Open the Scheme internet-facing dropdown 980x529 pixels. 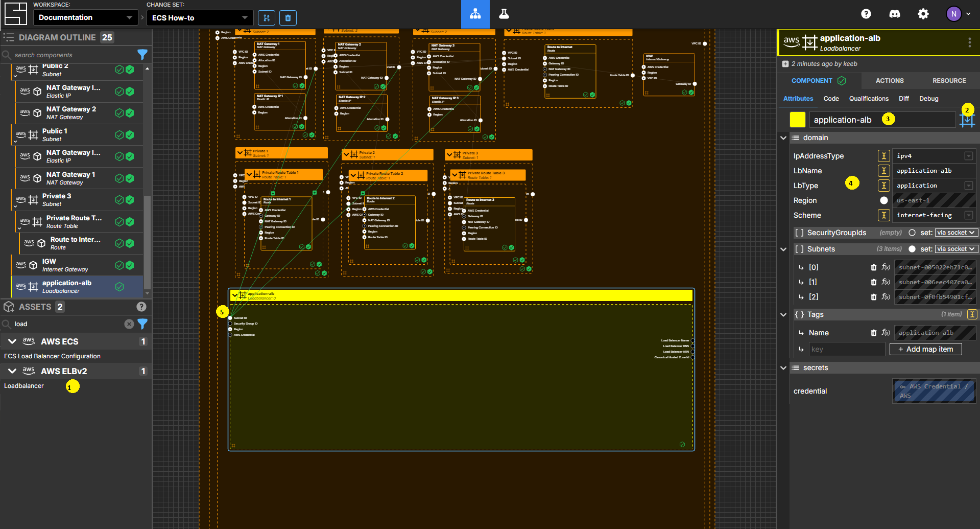(934, 215)
